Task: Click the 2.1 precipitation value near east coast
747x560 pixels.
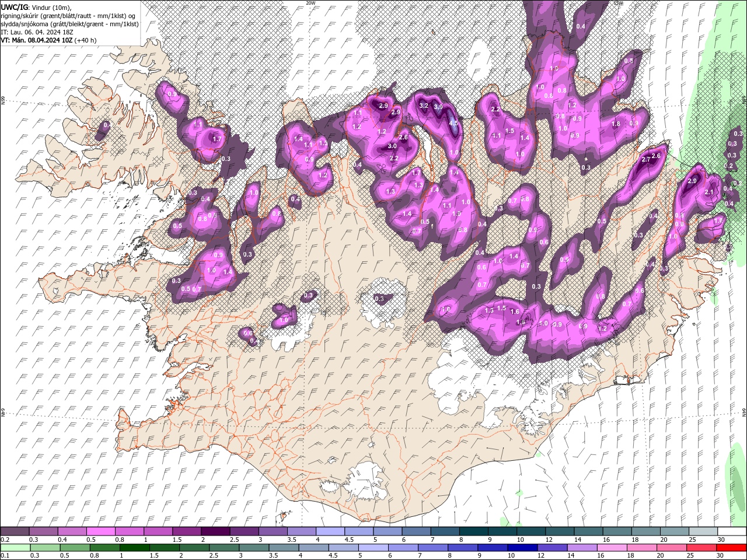Action: 710,192
